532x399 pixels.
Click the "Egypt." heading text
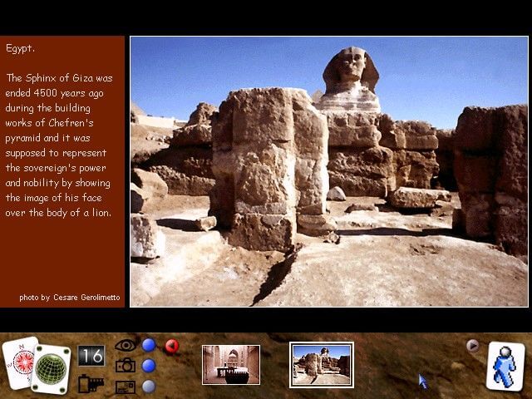point(20,48)
